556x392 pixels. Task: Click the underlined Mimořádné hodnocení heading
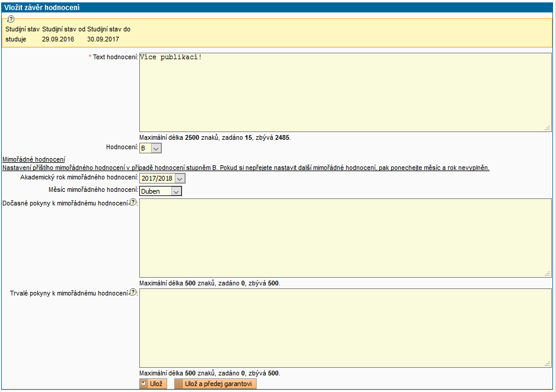[34, 160]
